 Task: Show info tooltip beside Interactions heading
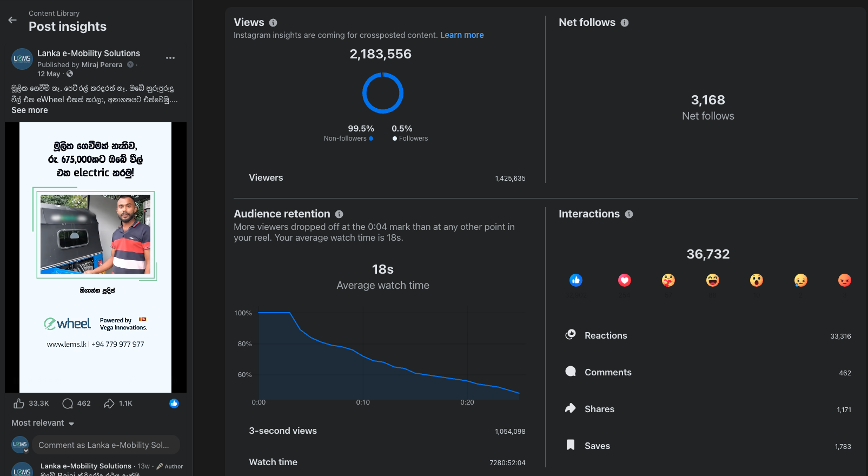pos(629,214)
